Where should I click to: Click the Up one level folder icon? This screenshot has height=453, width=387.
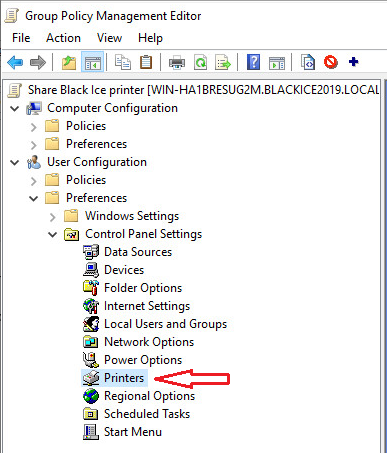point(69,62)
